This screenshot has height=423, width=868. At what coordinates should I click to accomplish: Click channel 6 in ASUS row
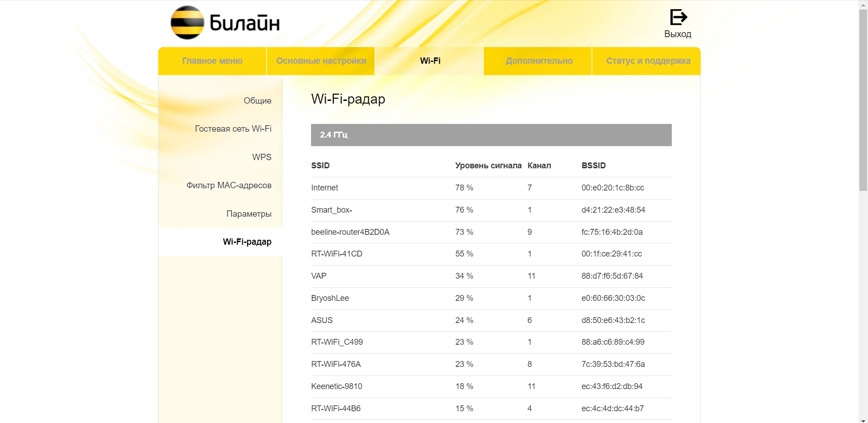tap(529, 320)
